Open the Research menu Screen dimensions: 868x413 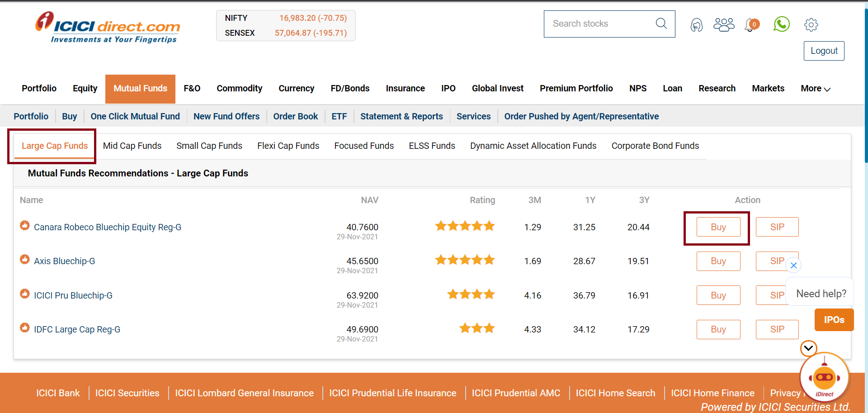[717, 89]
